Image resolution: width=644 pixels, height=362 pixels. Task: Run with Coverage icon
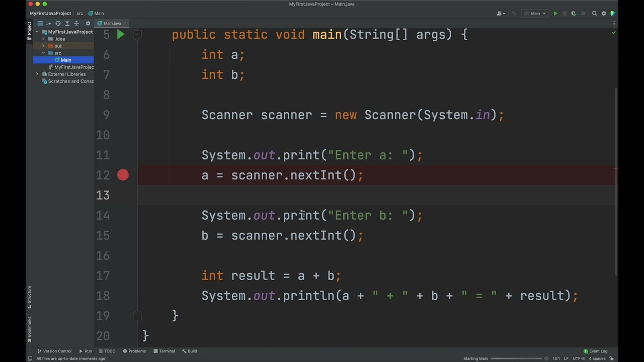click(574, 14)
